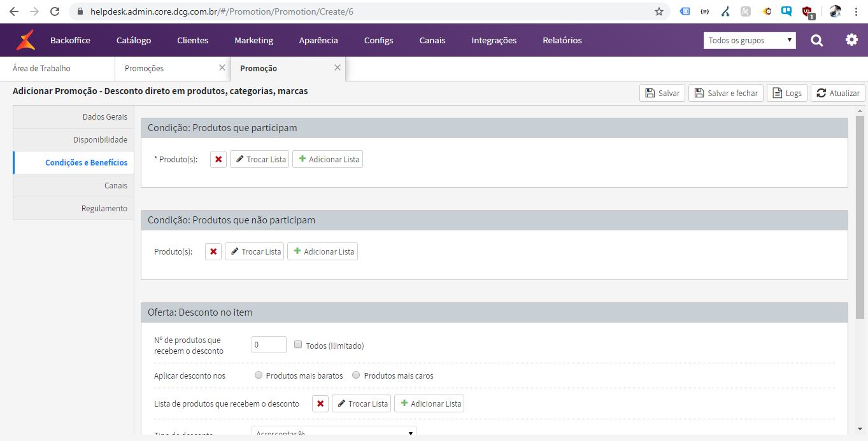The width and height of the screenshot is (868, 441).
Task: Remove list in 'Produtos que não participam' red X
Action: 213,251
